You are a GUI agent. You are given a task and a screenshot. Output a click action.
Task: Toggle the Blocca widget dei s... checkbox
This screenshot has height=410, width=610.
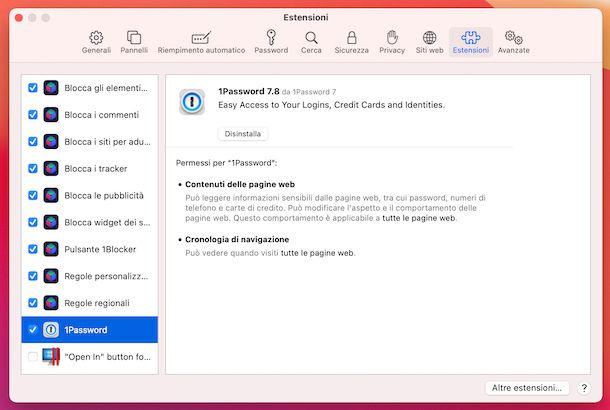tap(33, 222)
